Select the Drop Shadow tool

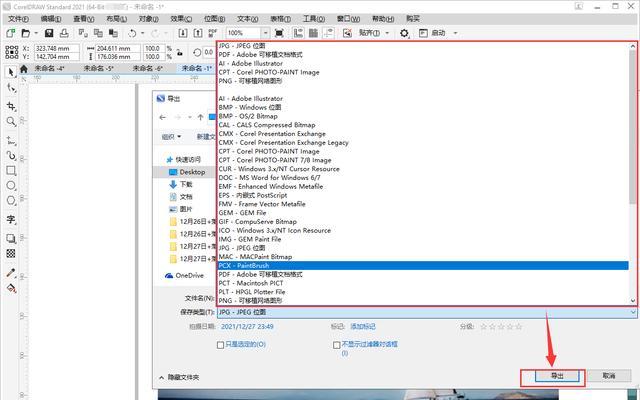(11, 238)
